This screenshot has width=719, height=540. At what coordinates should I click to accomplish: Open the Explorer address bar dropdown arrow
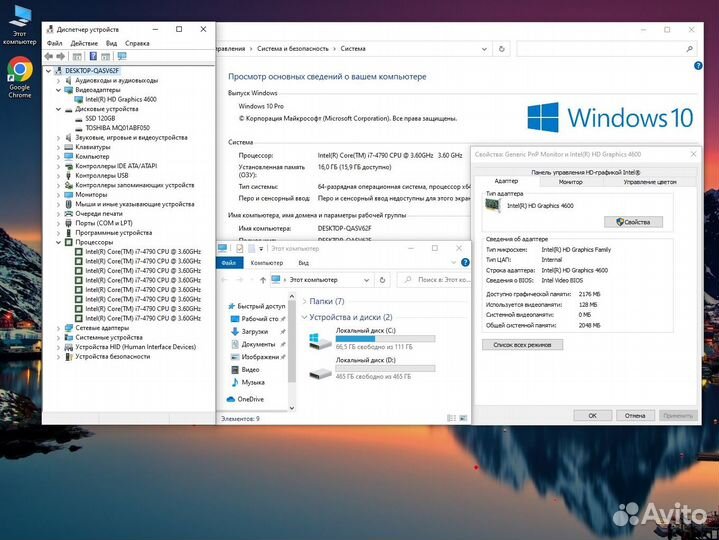pyautogui.click(x=366, y=280)
